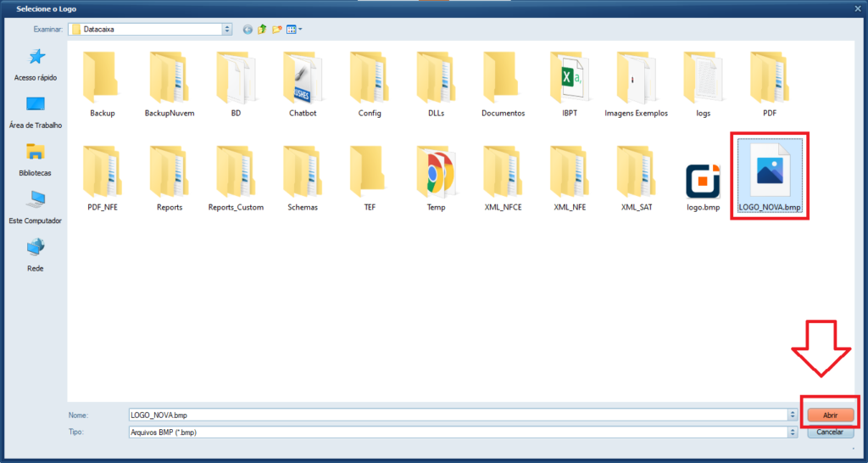This screenshot has width=868, height=463.
Task: Select the IBPT folder
Action: [569, 83]
